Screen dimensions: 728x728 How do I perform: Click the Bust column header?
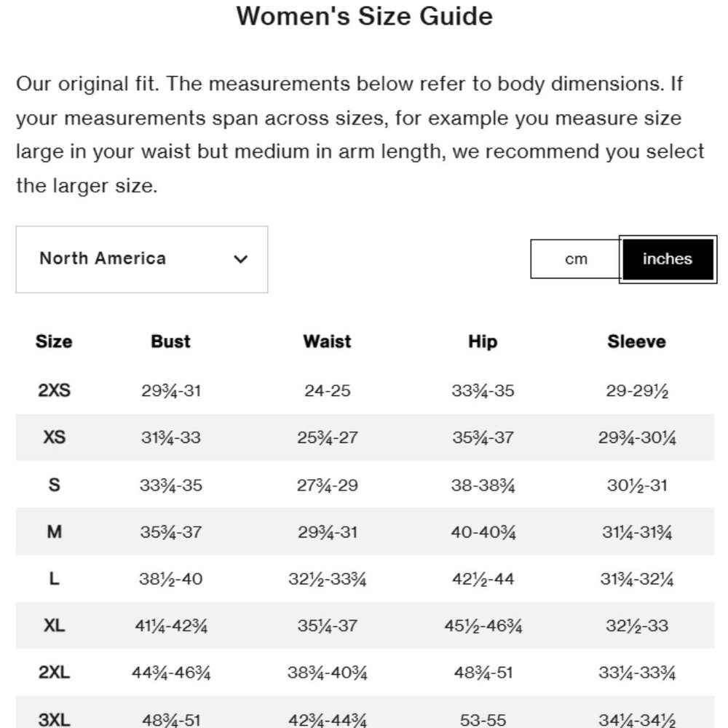(x=170, y=341)
